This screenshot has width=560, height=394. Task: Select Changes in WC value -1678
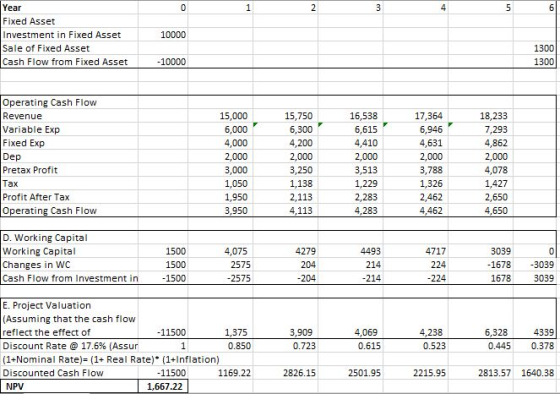499,265
